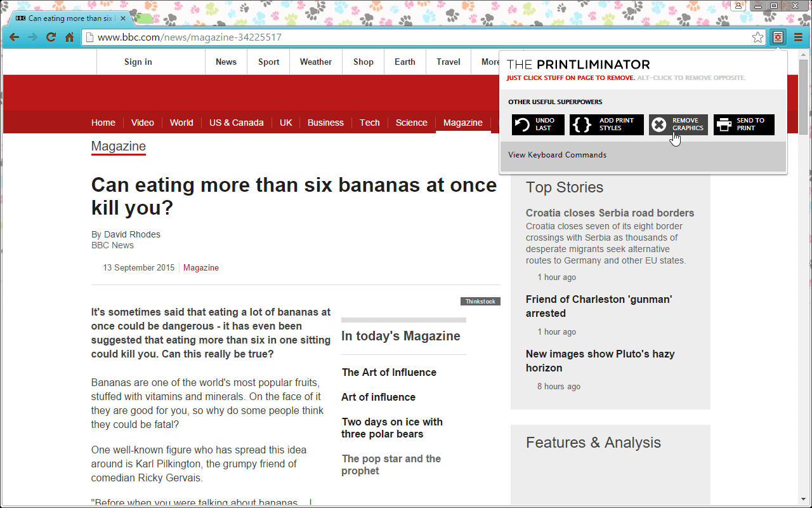
Task: Open the Shop top menu item
Action: [363, 62]
